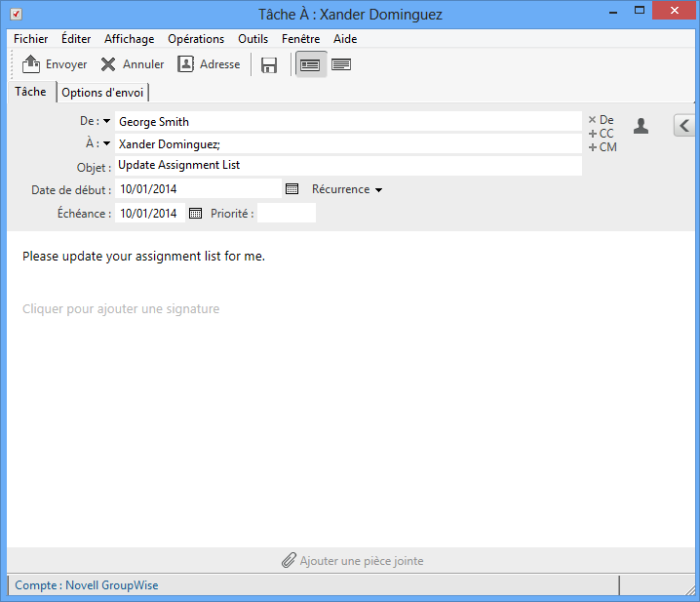Image resolution: width=700 pixels, height=602 pixels.
Task: Open the Affichage menu
Action: 130,39
